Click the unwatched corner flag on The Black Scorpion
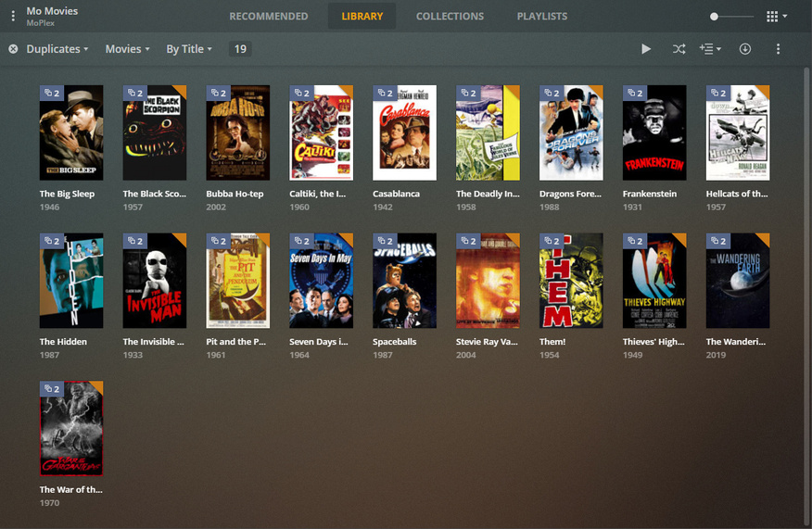The image size is (812, 529). (182, 90)
